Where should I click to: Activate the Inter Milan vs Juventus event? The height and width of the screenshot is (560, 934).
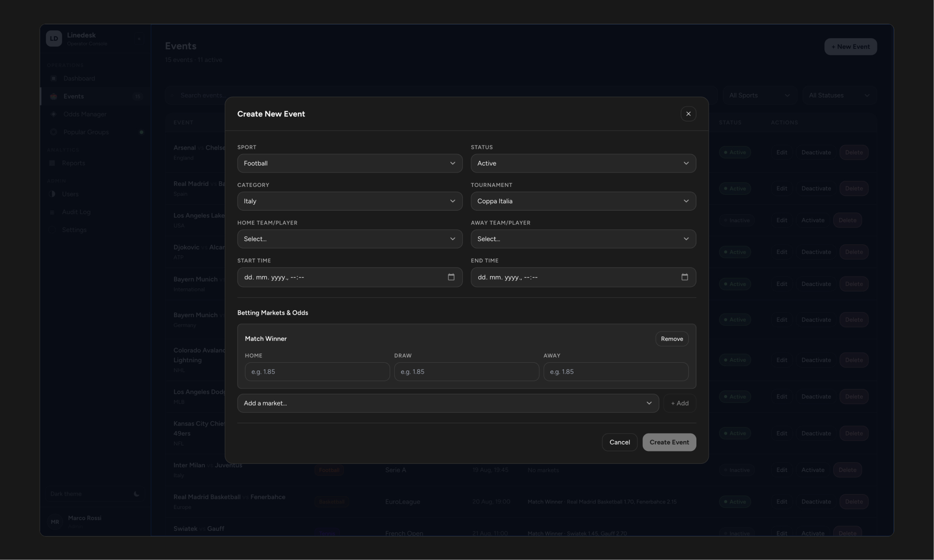coord(812,470)
